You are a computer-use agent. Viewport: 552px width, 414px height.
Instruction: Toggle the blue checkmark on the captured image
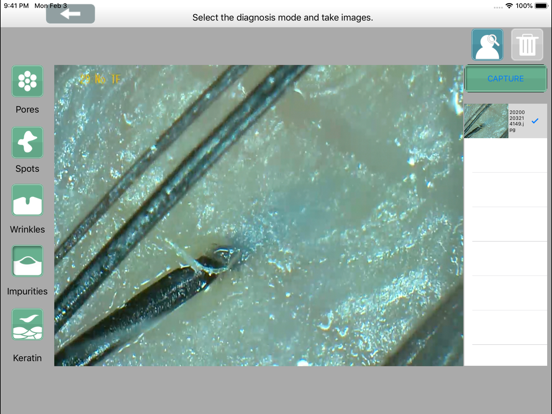tap(535, 121)
